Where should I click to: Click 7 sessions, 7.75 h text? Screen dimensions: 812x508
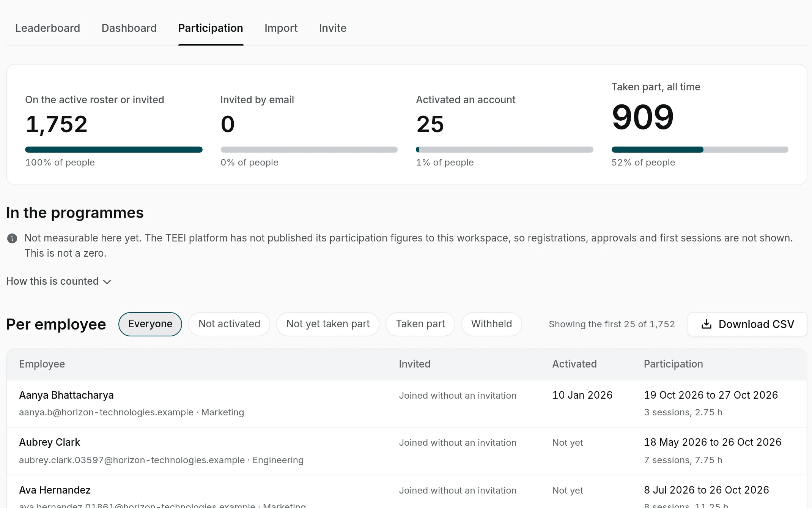click(x=683, y=460)
